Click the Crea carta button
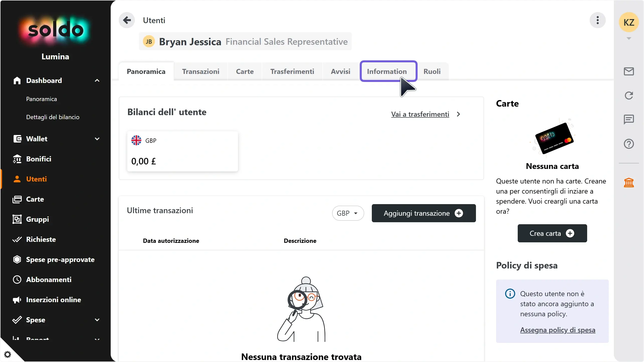644x362 pixels. (x=552, y=233)
